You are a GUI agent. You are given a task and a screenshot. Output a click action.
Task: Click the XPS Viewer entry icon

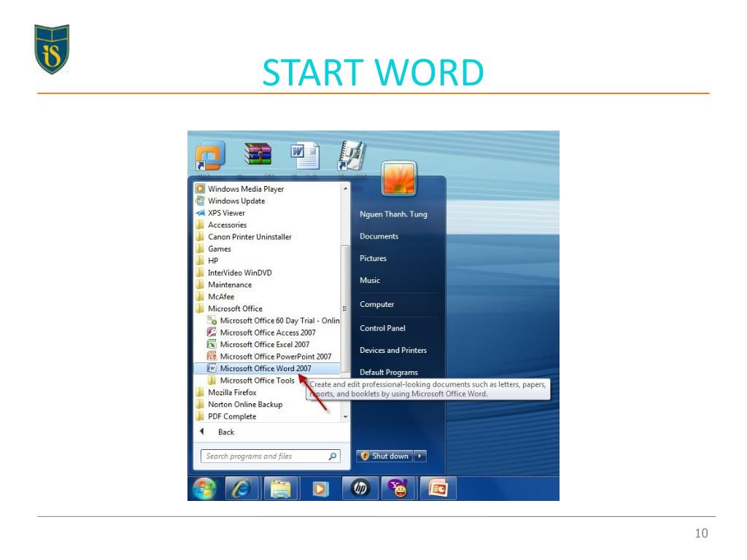coord(201,213)
